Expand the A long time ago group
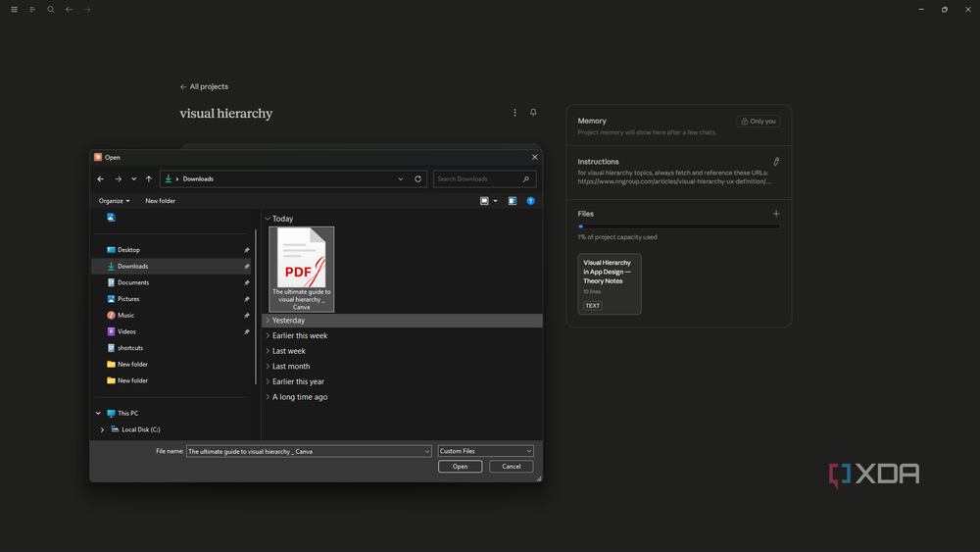Screen dimensions: 980x552 pyautogui.click(x=268, y=397)
